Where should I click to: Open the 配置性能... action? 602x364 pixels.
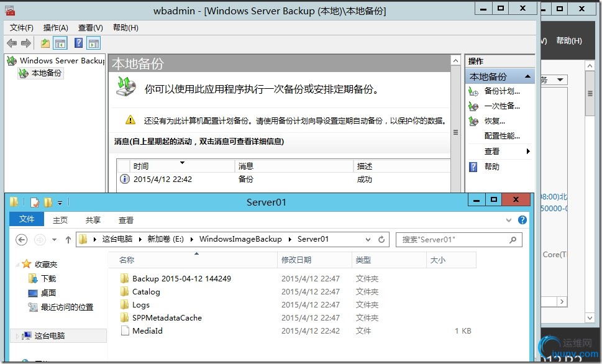[x=502, y=136]
